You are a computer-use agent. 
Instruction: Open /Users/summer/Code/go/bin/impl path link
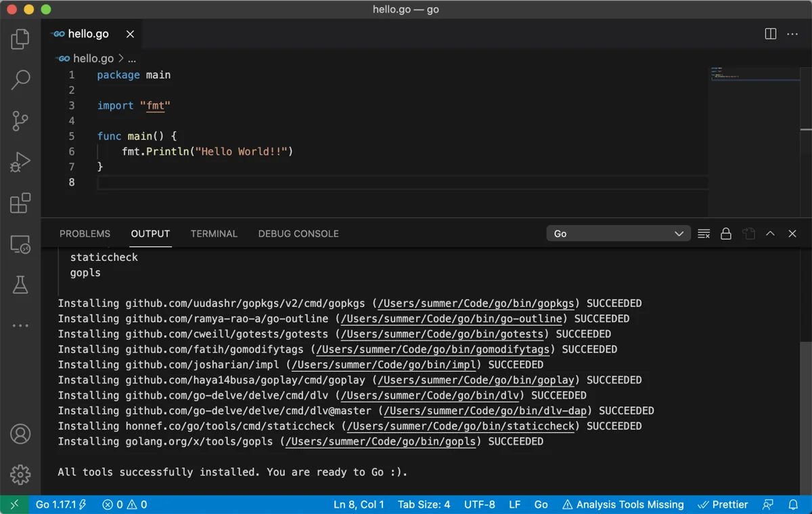point(384,364)
